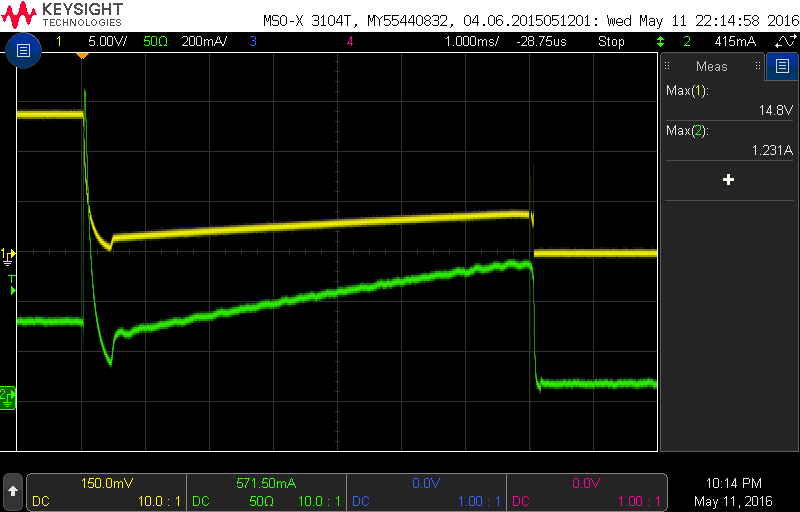Click the right grip dots of Meas panel
This screenshot has height=512, width=800.
(758, 66)
